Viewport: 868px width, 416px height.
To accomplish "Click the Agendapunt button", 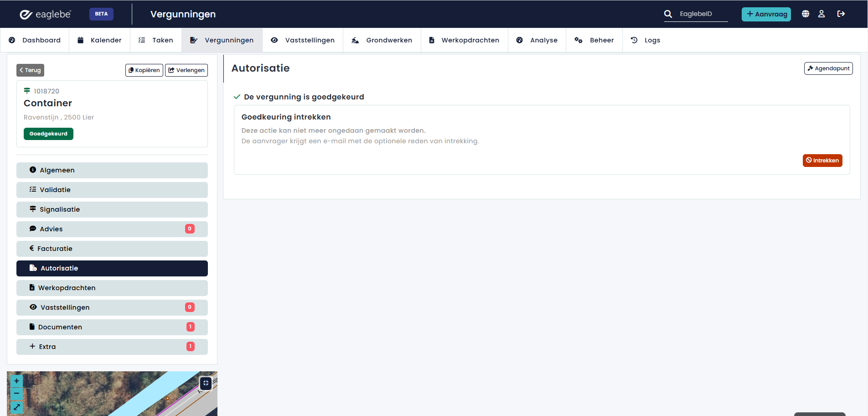I will (x=828, y=68).
